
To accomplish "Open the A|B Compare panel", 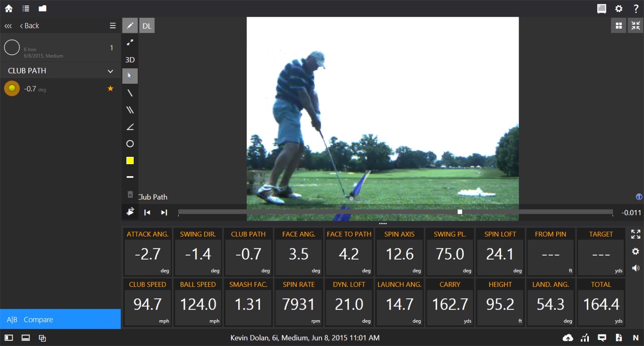I will tap(60, 319).
